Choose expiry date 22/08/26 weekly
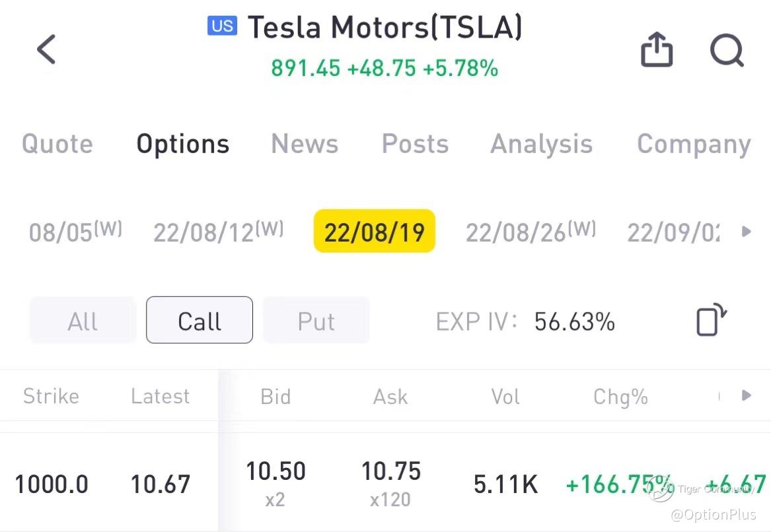Screen dimensions: 771x532 (x=531, y=232)
